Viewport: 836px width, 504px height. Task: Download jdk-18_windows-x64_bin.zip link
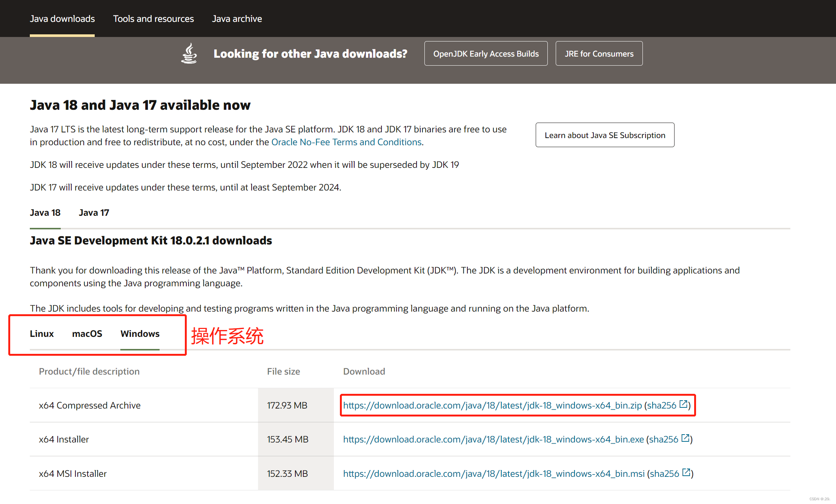coord(492,406)
